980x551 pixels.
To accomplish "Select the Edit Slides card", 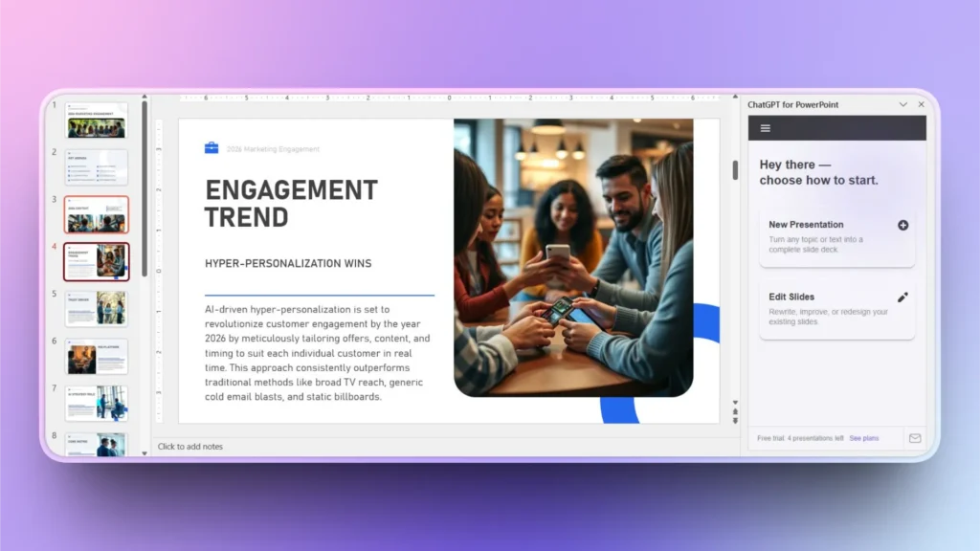I will tap(836, 310).
